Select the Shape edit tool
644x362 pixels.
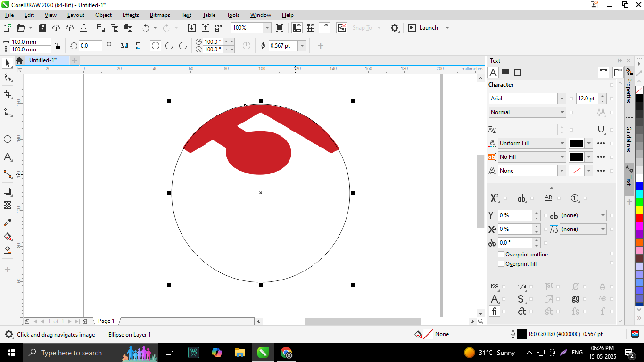8,78
